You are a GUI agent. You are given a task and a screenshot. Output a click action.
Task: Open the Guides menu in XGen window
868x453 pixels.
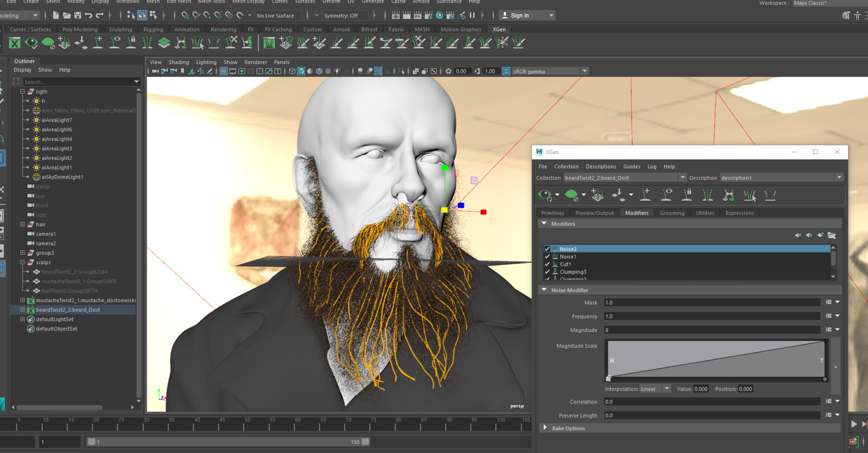pyautogui.click(x=631, y=167)
